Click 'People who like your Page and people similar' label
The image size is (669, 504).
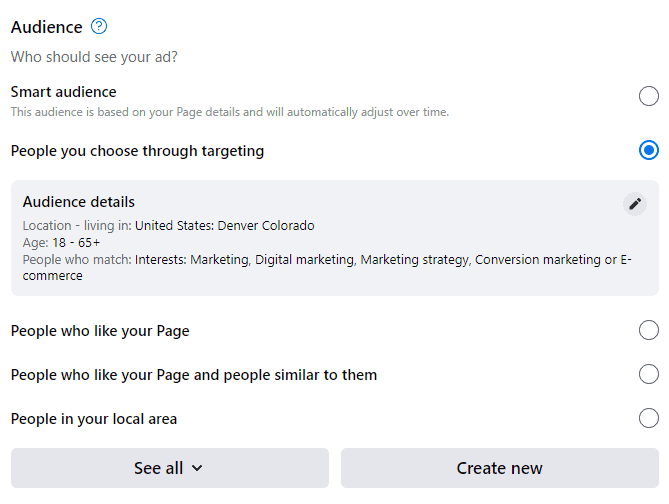[x=193, y=375]
